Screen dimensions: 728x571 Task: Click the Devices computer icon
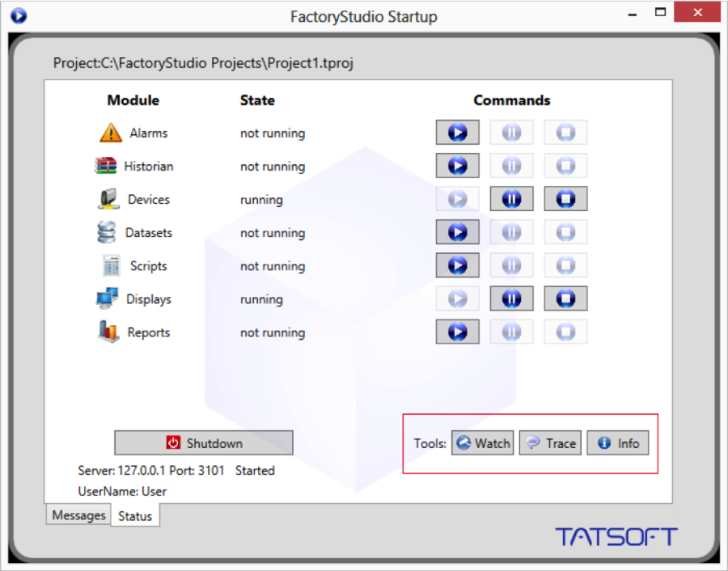click(x=108, y=199)
